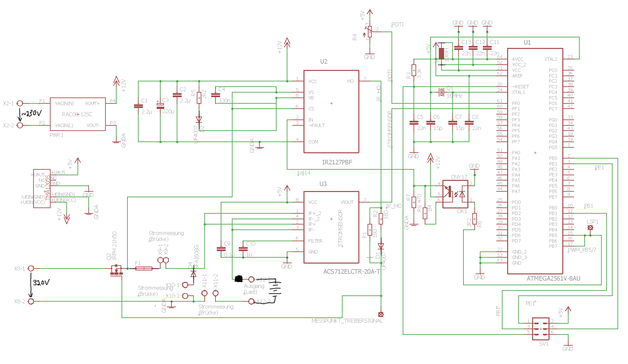
Task: Click the LSP1 test point marker
Action: (x=590, y=227)
